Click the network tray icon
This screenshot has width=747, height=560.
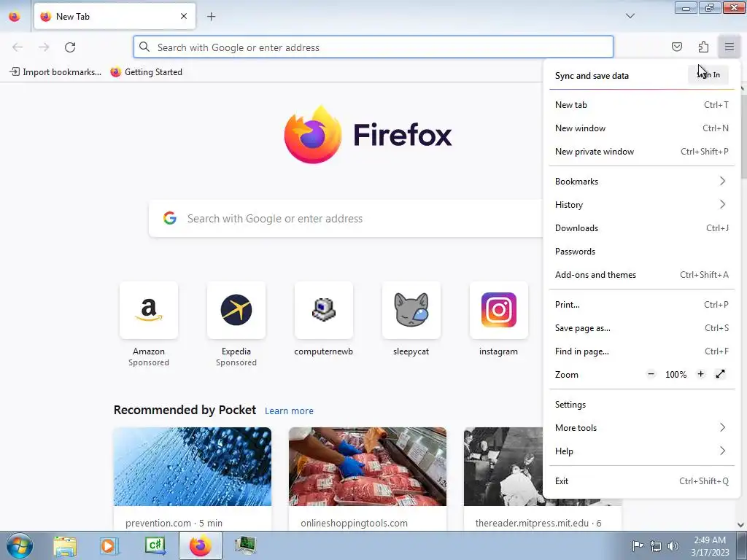tap(656, 546)
